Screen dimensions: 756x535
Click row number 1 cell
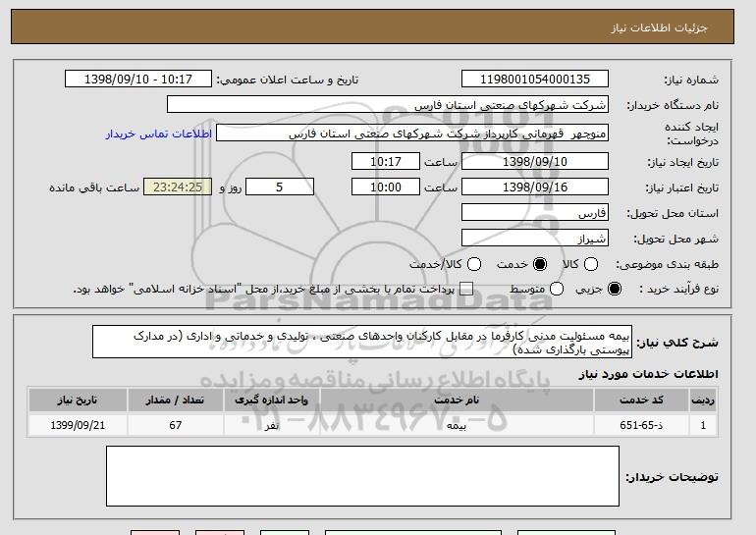(x=703, y=425)
